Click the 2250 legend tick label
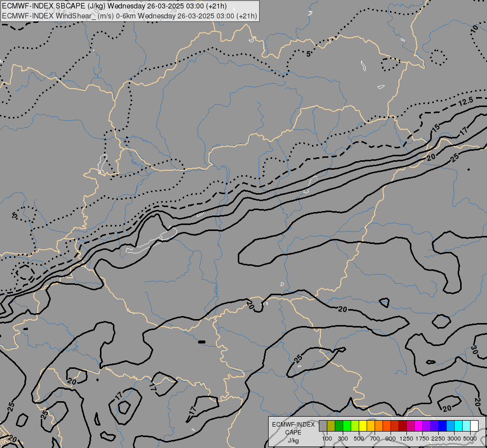 [438, 439]
